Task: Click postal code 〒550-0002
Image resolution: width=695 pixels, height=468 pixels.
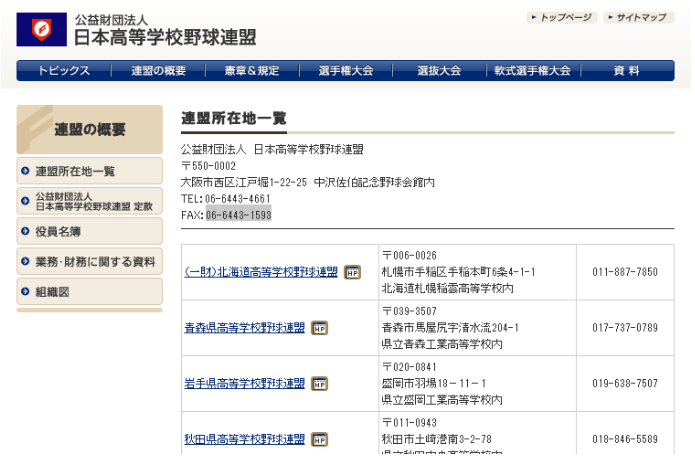Action: pyautogui.click(x=208, y=166)
